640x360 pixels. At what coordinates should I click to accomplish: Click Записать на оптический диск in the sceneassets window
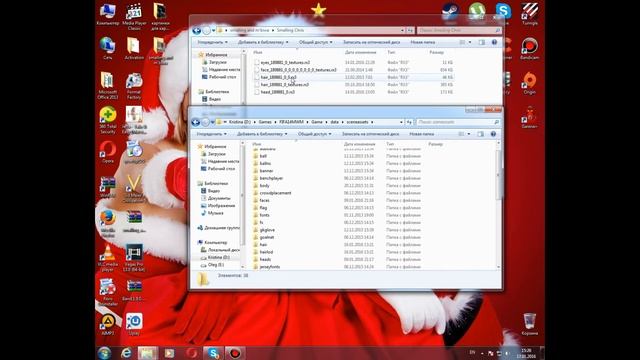pyautogui.click(x=370, y=134)
